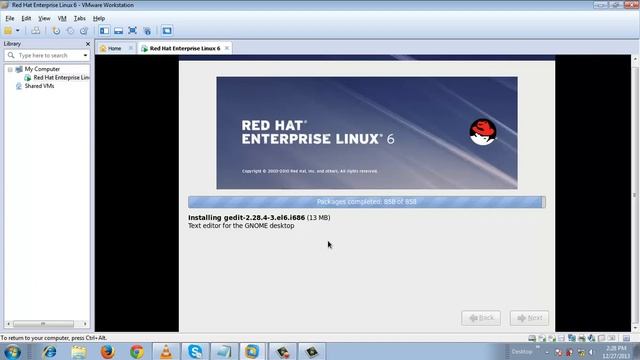Viewport: 640px width, 360px height.
Task: Click the Red Hat shadowman logo
Action: (482, 132)
